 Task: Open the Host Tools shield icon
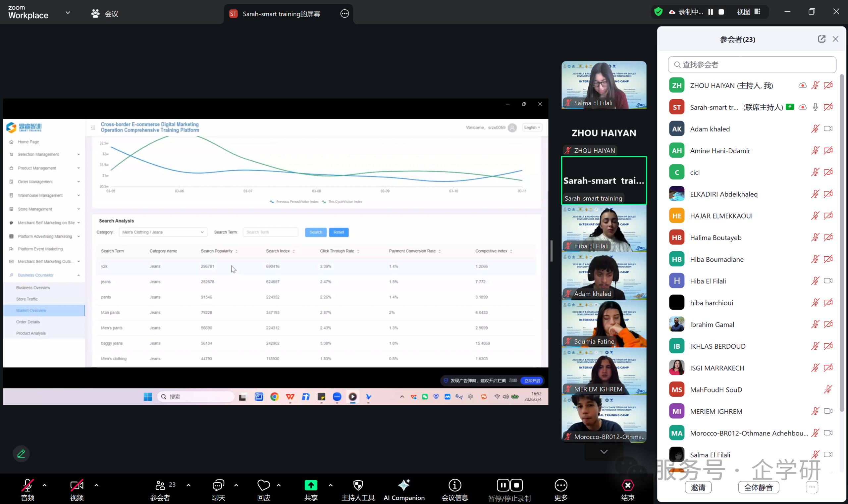[358, 485]
